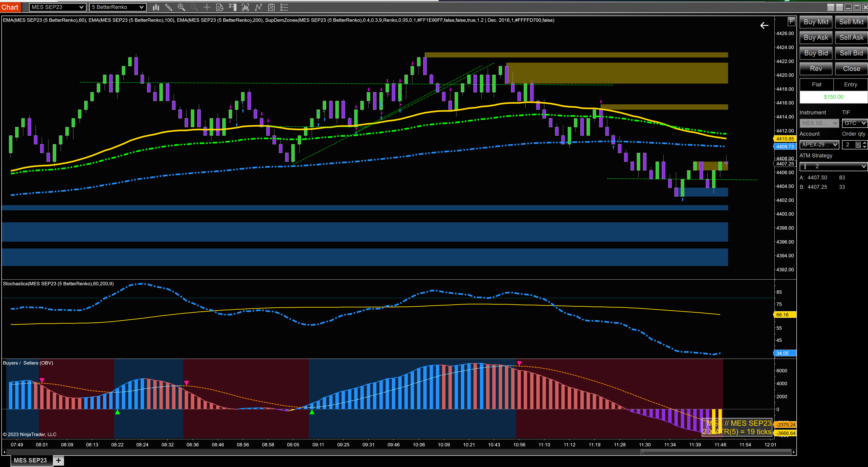868x467 pixels.
Task: Click the Stochastics indicator label
Action: (x=58, y=283)
